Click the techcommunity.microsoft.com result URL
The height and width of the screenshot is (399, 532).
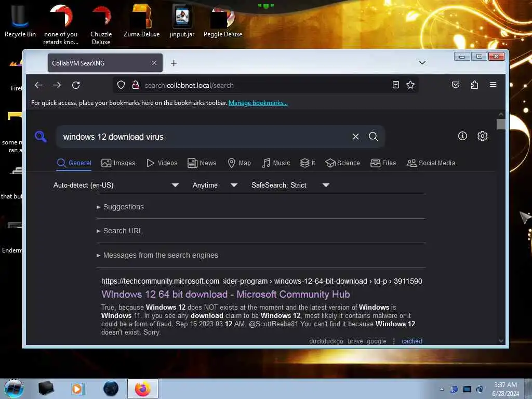coord(262,281)
